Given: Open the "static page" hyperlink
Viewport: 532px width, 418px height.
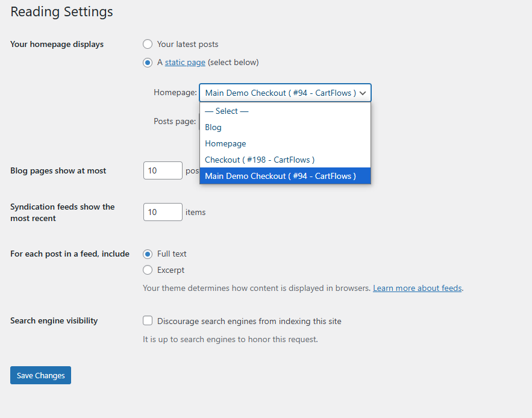Looking at the screenshot, I should [x=185, y=62].
